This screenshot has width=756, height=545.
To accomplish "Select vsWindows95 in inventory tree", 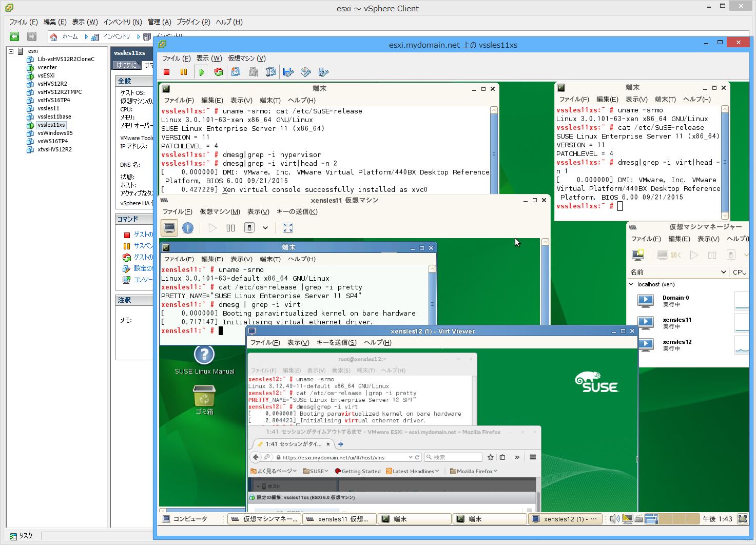I will (x=55, y=133).
